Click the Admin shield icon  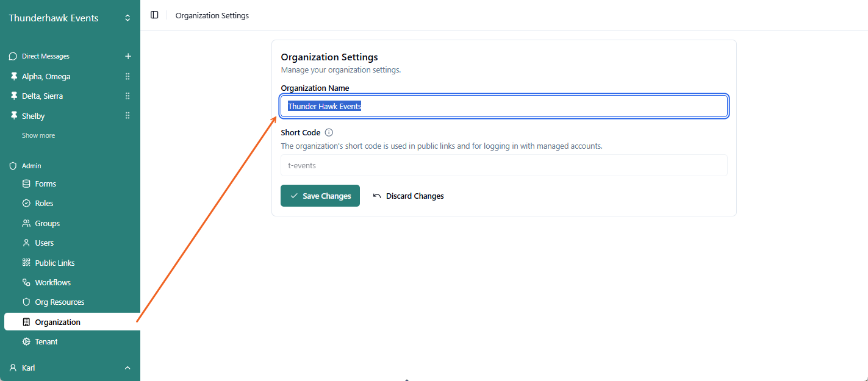click(x=13, y=166)
